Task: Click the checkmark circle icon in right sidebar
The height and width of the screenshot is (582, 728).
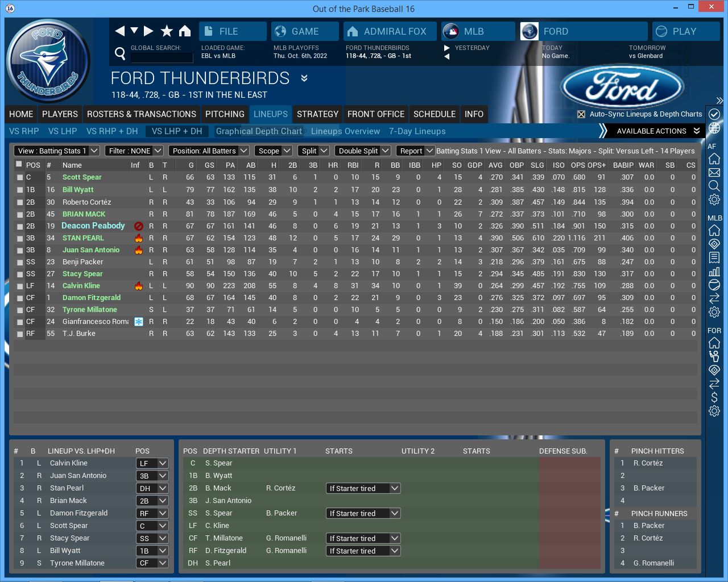Action: point(714,114)
